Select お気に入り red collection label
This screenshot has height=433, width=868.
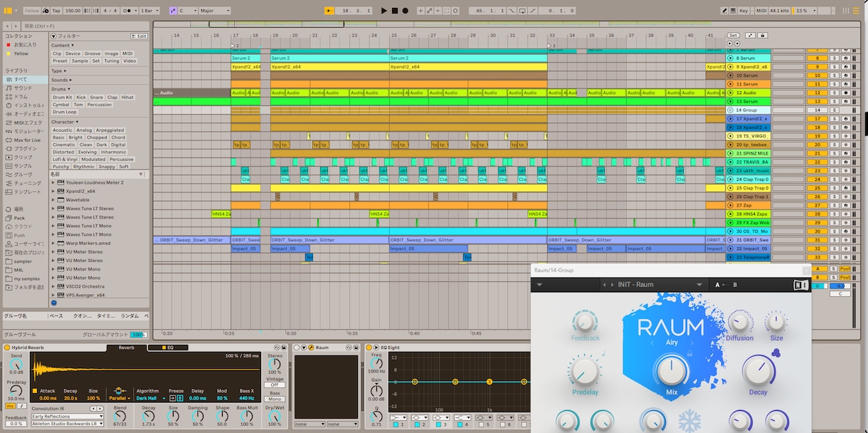(x=24, y=44)
